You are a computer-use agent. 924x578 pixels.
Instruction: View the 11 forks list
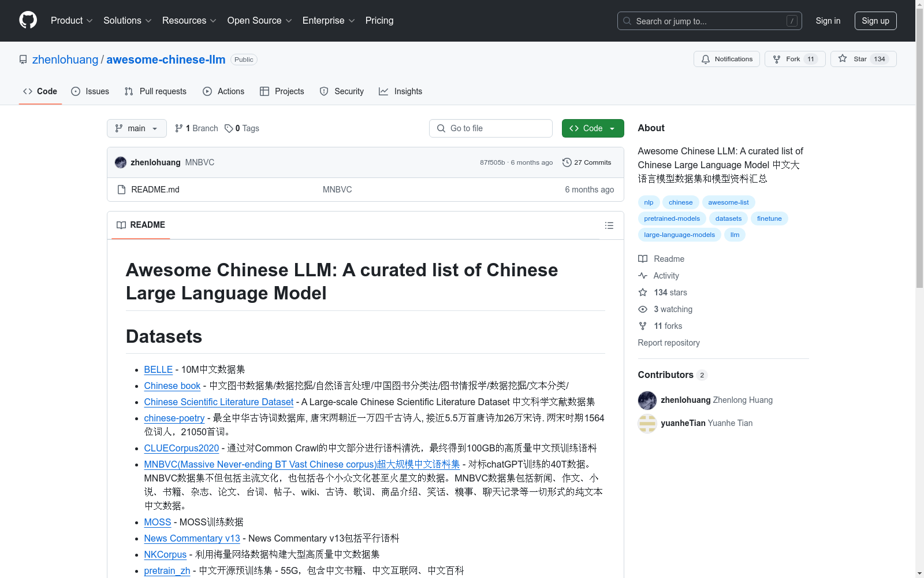pos(660,326)
